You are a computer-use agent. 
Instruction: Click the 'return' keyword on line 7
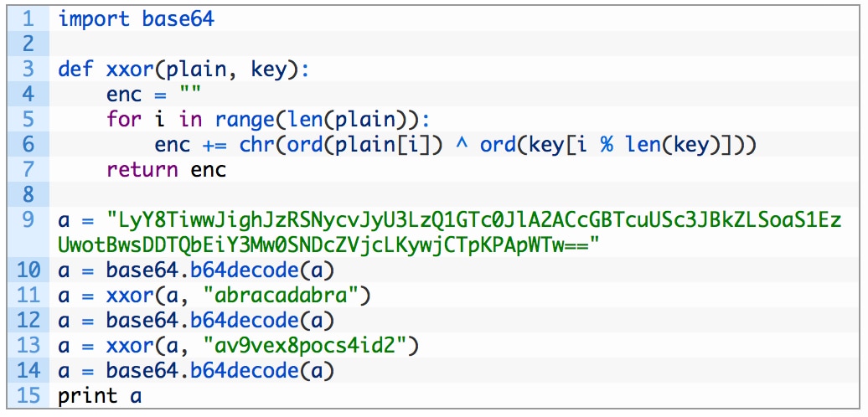142,170
